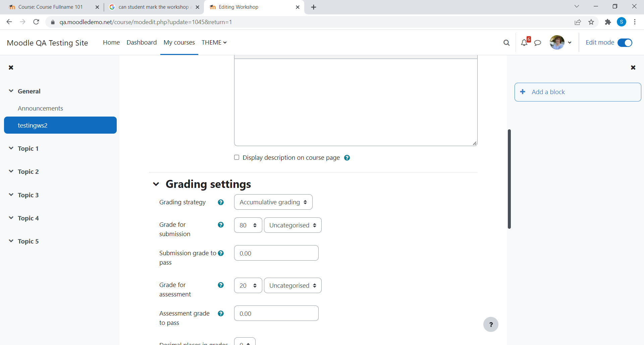Open tab search dropdown arrow
The height and width of the screenshot is (345, 644).
(x=577, y=6)
